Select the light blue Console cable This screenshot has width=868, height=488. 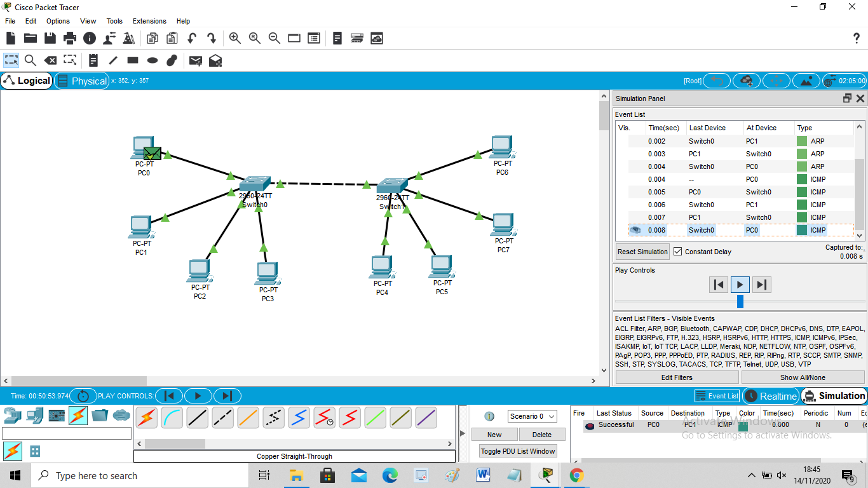tap(172, 417)
